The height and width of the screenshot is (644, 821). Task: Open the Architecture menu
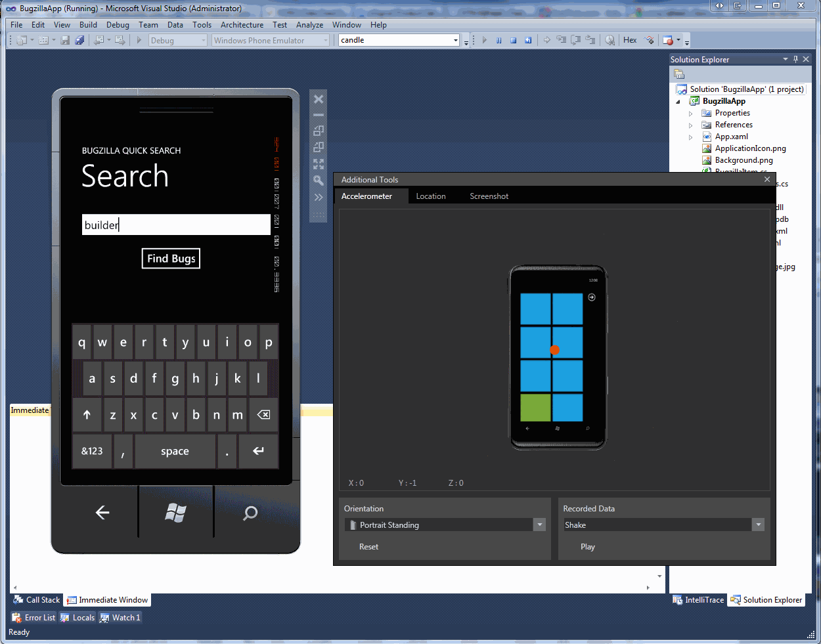pyautogui.click(x=242, y=25)
